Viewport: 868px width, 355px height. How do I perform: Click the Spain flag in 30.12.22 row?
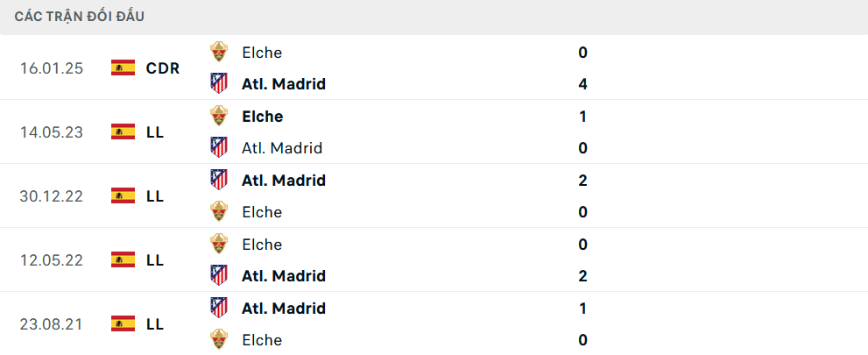click(x=123, y=196)
